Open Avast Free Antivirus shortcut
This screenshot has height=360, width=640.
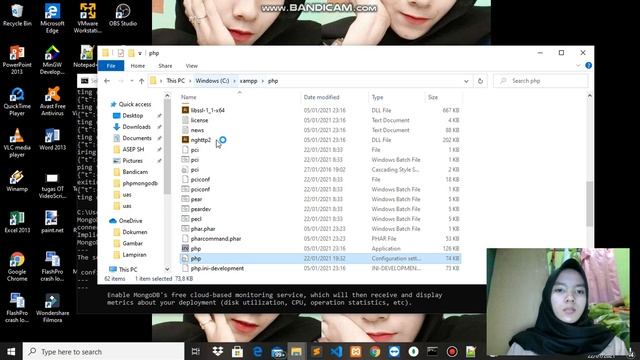[52, 102]
